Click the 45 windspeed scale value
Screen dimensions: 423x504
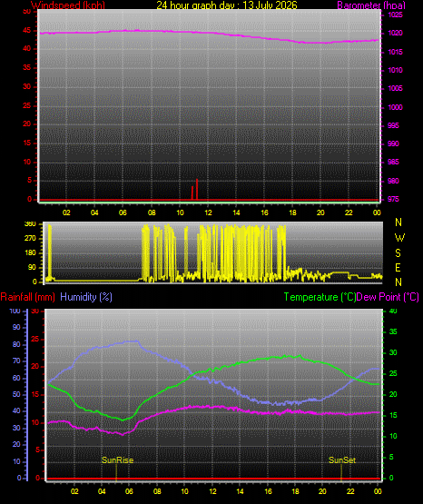coord(27,31)
